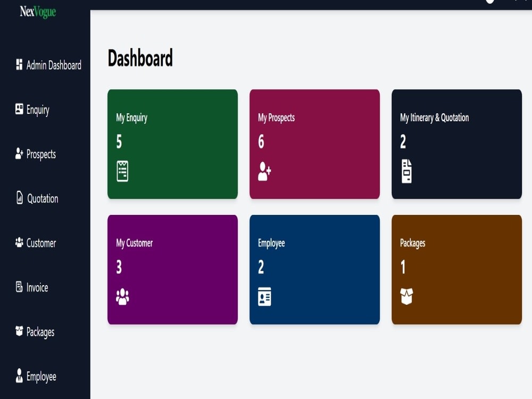Open Employee in the sidebar menu

36,376
